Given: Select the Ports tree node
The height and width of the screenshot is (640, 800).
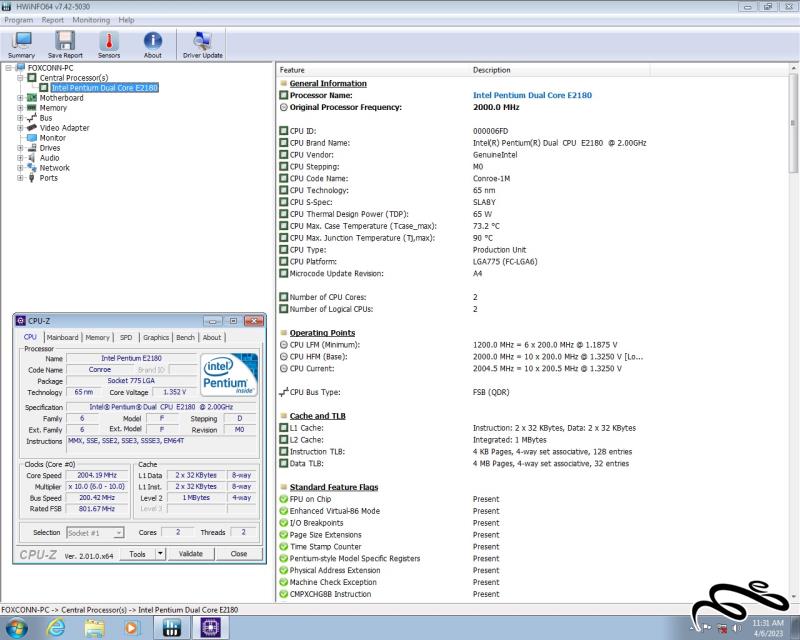Looking at the screenshot, I should (x=48, y=178).
